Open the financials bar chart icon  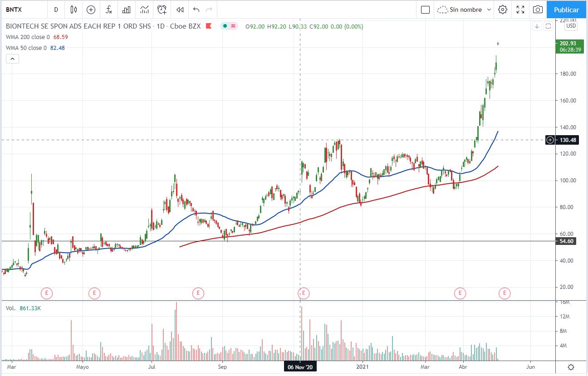[127, 10]
